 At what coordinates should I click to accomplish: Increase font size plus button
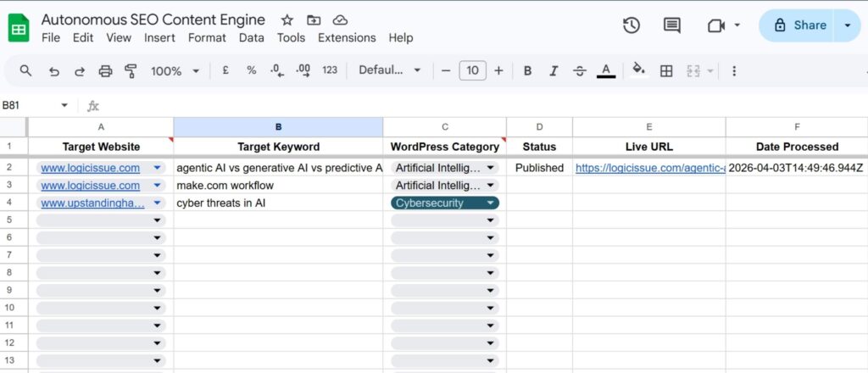[498, 71]
